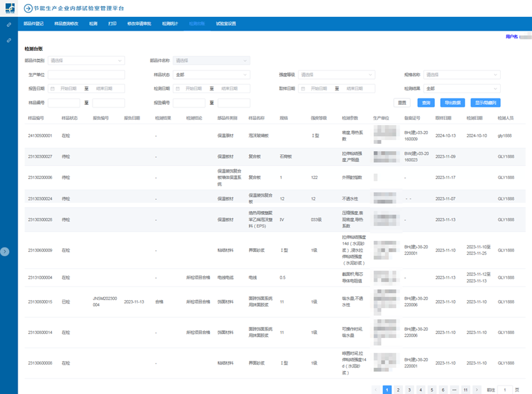The height and width of the screenshot is (394, 532).
Task: Click the top link icon in left sidebar
Action: pos(8,25)
